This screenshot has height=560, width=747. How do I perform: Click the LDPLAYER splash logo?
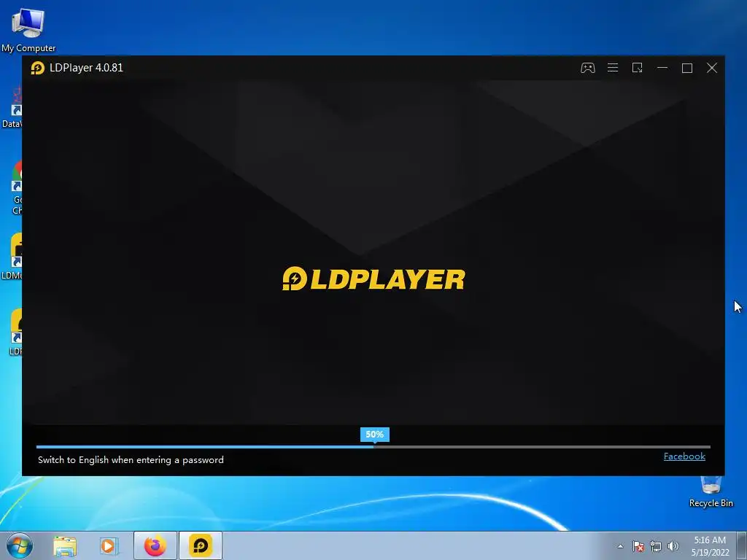click(x=373, y=279)
